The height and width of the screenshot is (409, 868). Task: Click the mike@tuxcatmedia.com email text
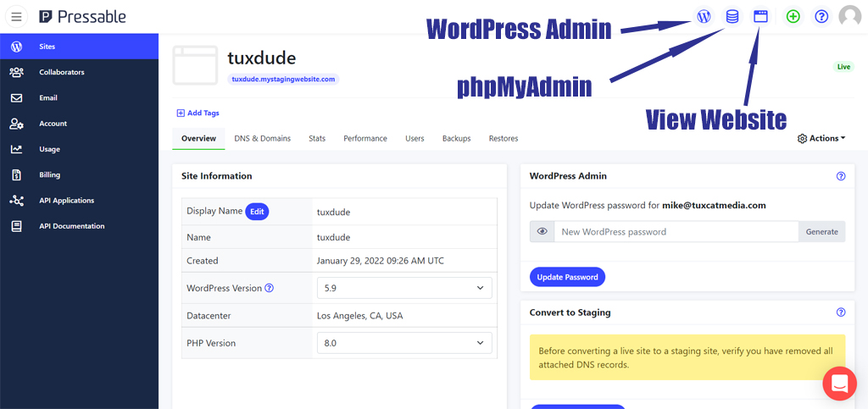714,205
